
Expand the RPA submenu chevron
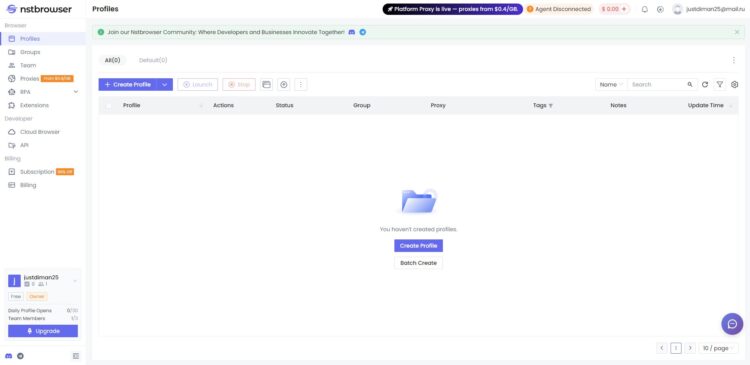tap(76, 92)
